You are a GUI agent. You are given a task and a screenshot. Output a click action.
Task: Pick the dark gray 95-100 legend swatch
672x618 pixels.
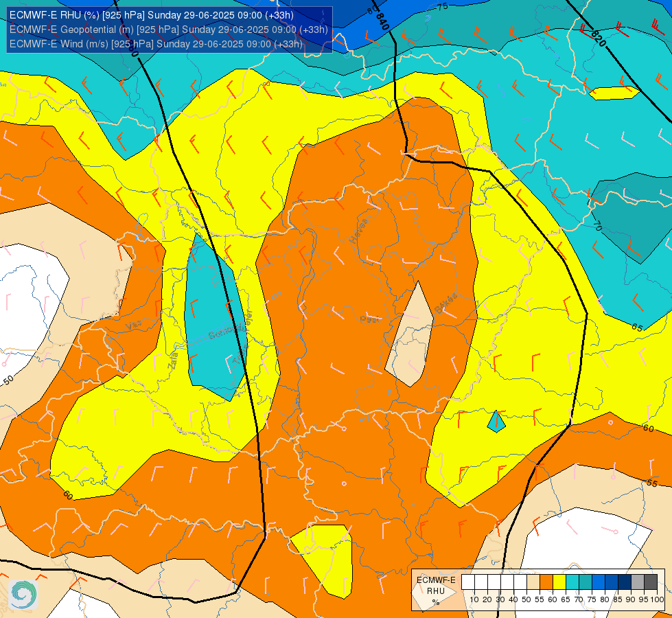[651, 582]
